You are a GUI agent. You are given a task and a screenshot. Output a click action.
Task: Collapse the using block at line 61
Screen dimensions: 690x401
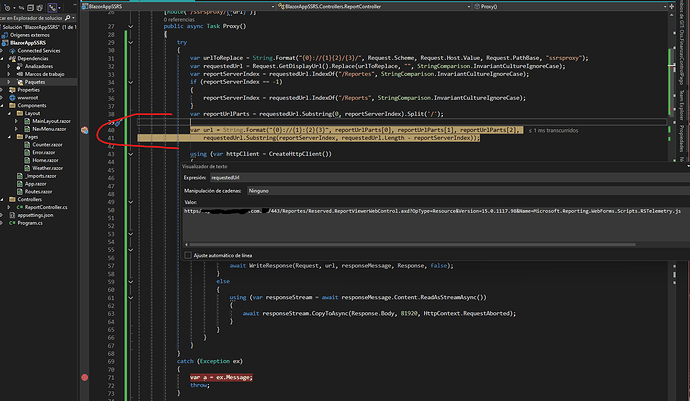coord(131,298)
